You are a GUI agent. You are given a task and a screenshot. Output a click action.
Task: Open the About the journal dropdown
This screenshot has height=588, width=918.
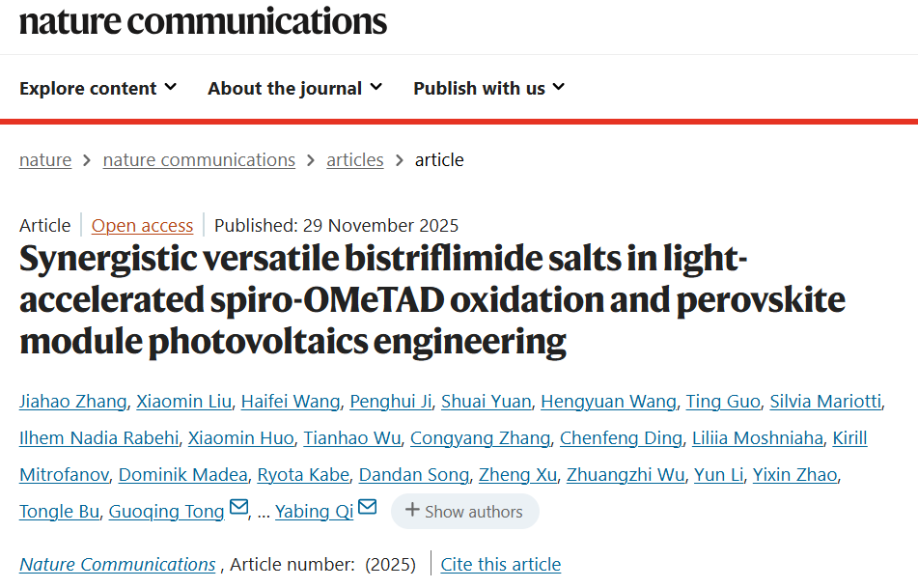point(295,88)
